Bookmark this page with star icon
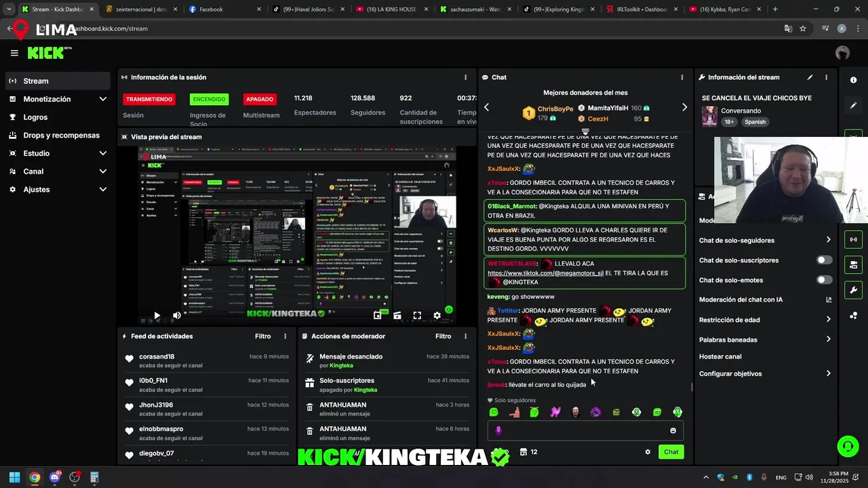868x488 pixels. coord(803,28)
